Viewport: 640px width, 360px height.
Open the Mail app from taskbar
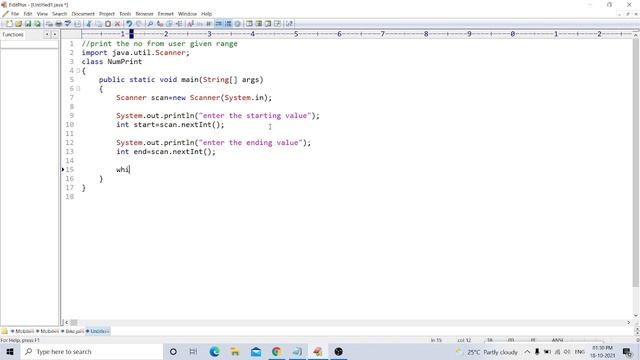pyautogui.click(x=256, y=351)
